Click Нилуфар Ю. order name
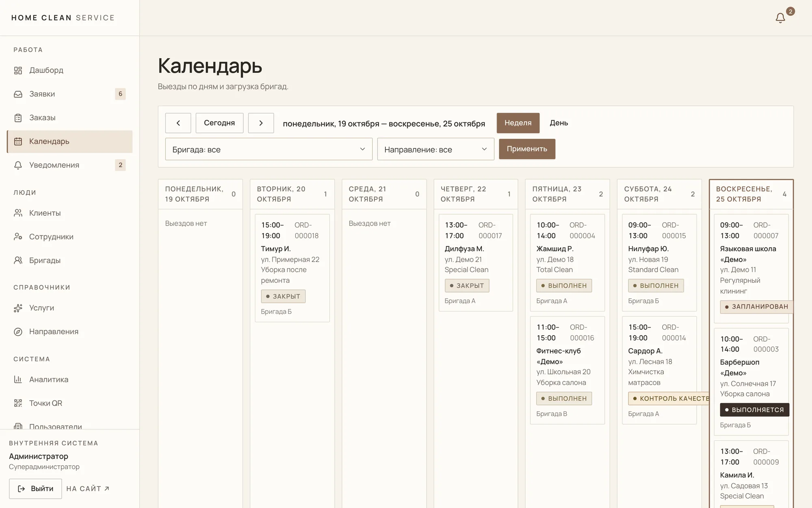 point(648,249)
